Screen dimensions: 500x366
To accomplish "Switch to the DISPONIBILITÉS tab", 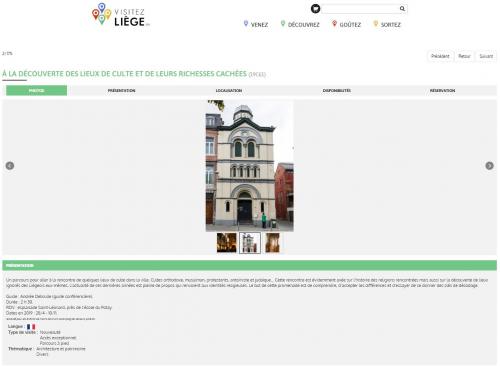I will [336, 91].
